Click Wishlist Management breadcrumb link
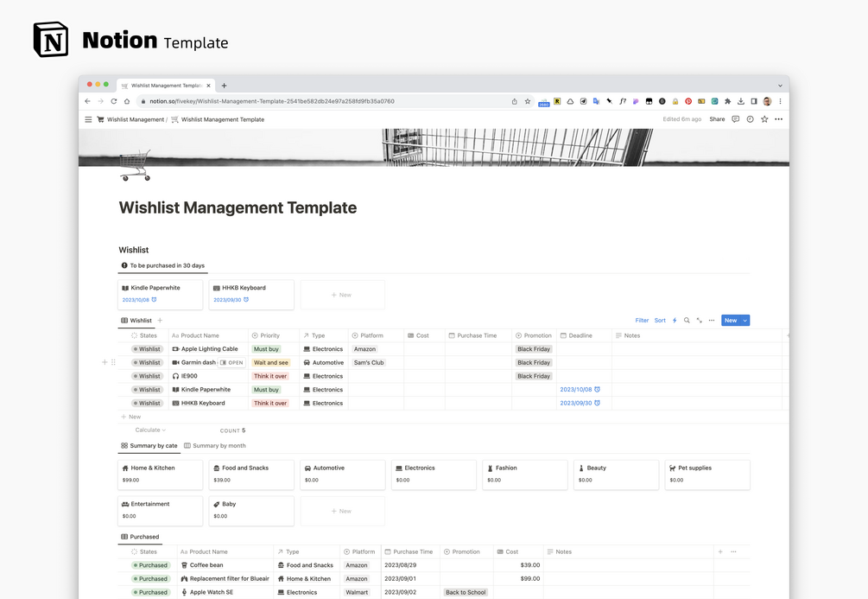The height and width of the screenshot is (599, 868). (x=130, y=119)
